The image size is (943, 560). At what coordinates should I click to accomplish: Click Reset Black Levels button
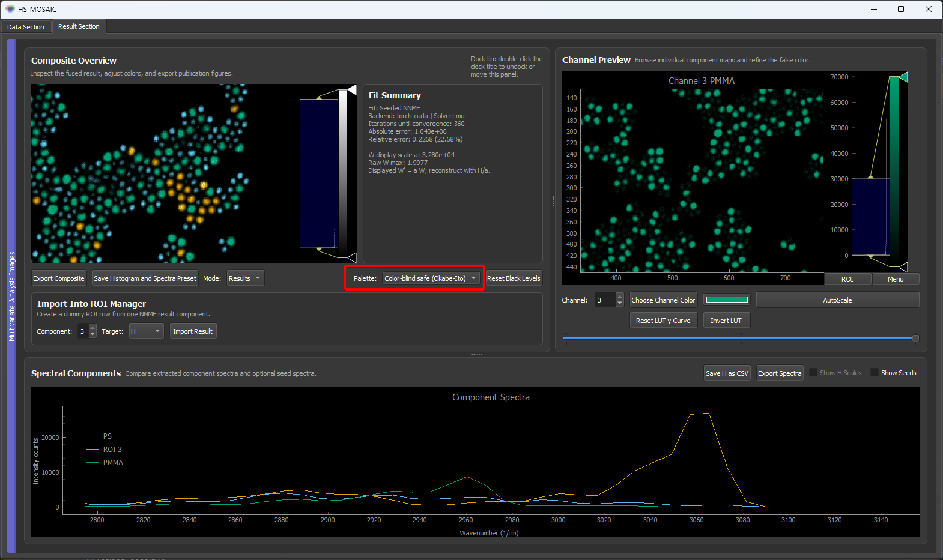pos(514,278)
